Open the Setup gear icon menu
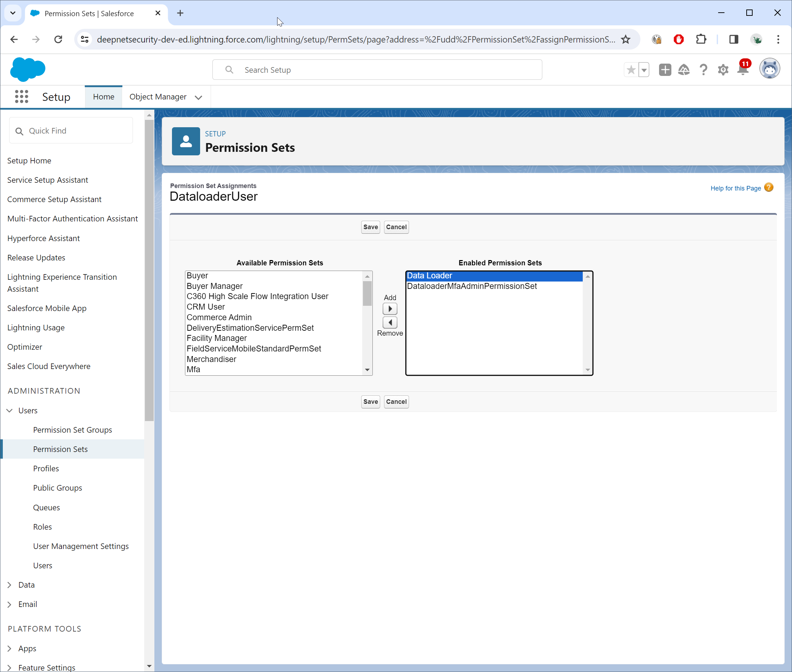 coord(723,70)
